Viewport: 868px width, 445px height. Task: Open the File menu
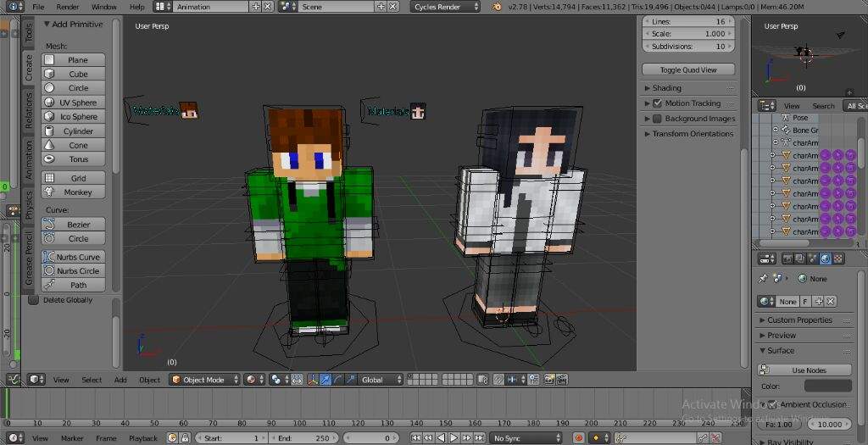(38, 7)
